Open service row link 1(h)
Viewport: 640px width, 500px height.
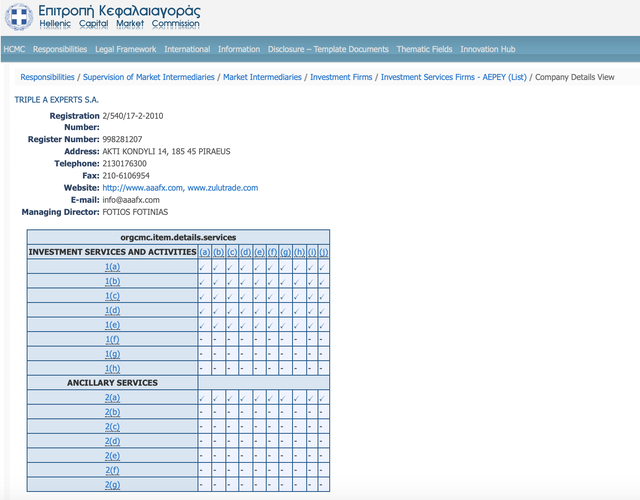(x=113, y=369)
